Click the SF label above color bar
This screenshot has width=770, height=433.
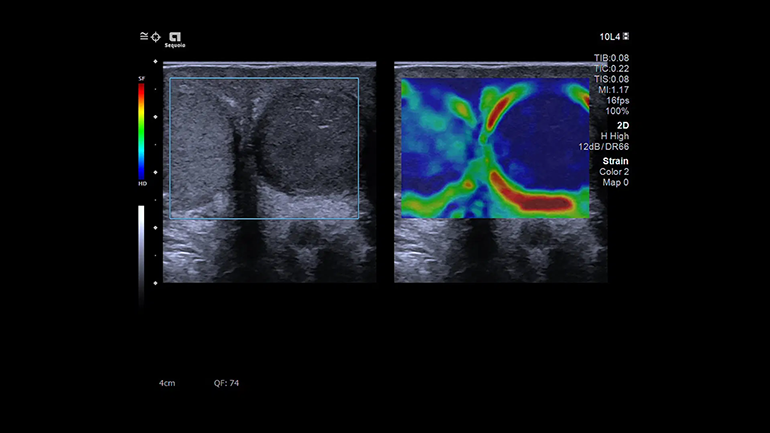(x=142, y=78)
